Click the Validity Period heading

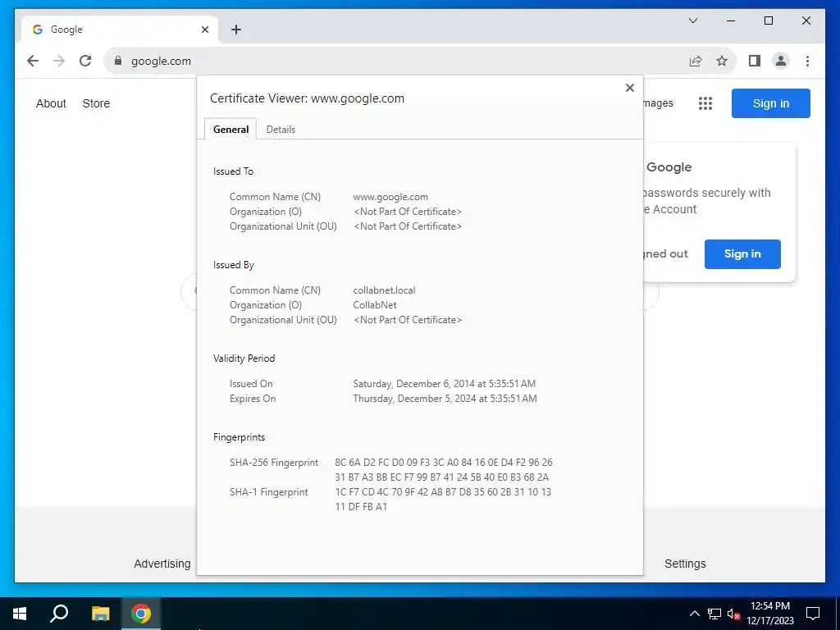click(x=244, y=358)
